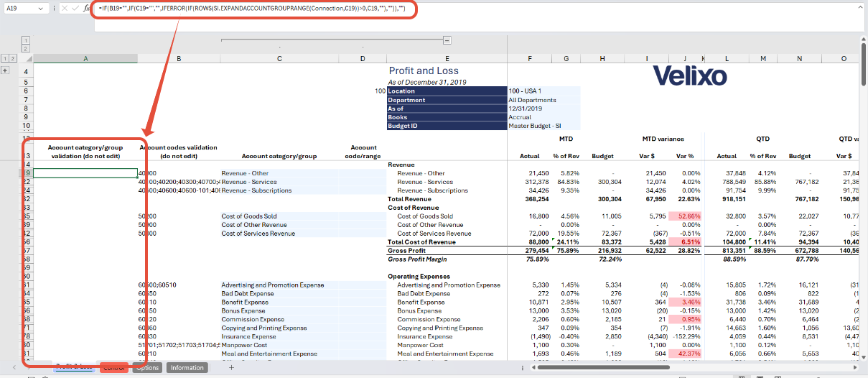The image size is (868, 378).
Task: Open the Control sheet tab
Action: click(114, 368)
